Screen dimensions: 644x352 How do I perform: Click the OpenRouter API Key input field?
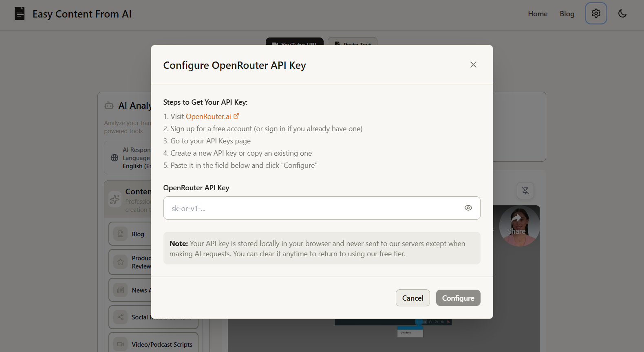click(x=322, y=208)
